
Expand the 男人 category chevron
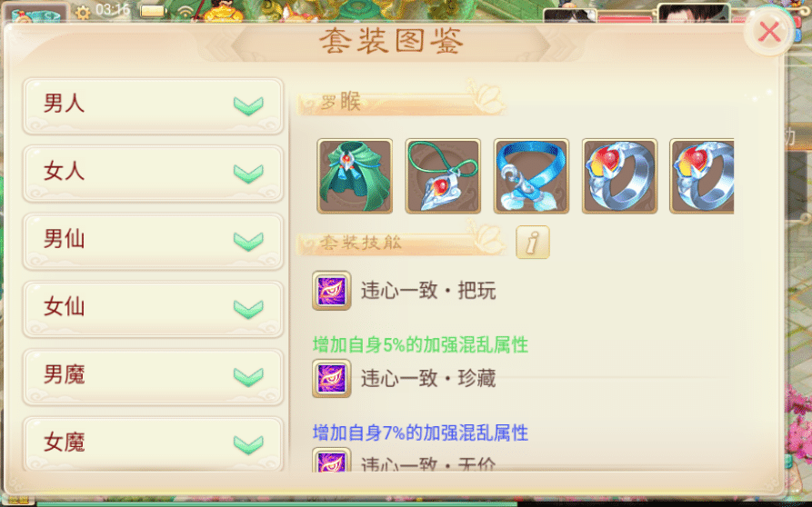[248, 105]
